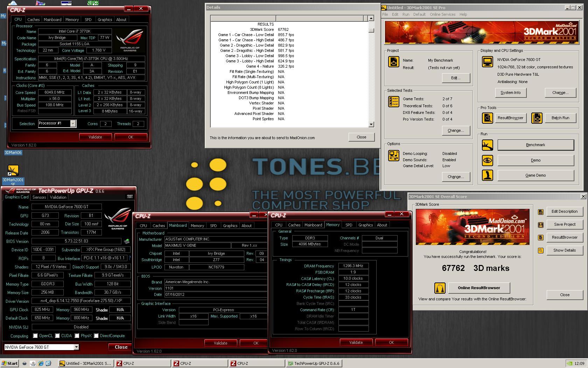
Task: Toggle the PhysX checkbox in GPU-Z
Action: click(77, 336)
